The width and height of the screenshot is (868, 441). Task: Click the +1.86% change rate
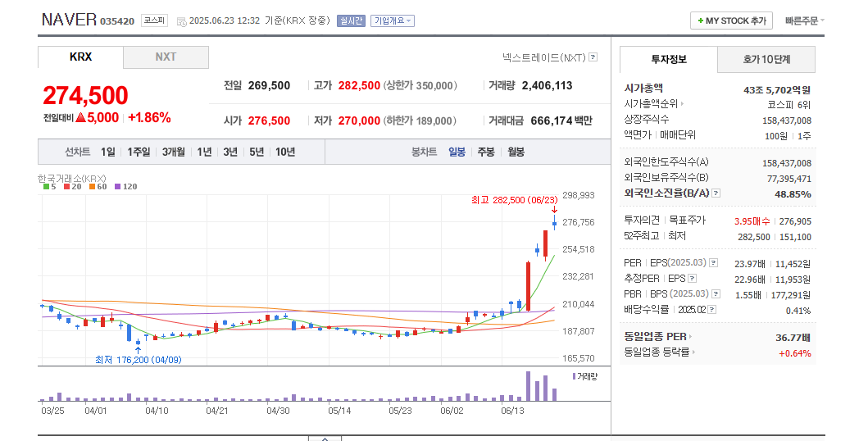coord(149,117)
